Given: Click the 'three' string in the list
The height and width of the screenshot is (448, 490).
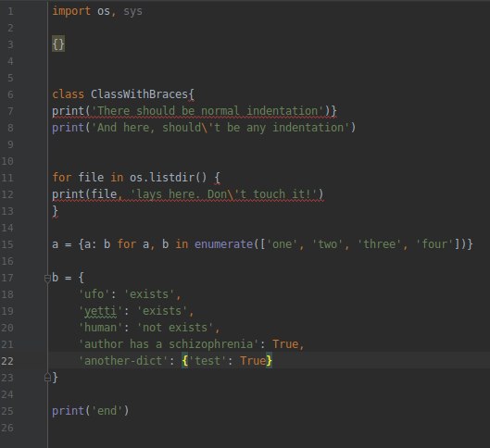Looking at the screenshot, I should pyautogui.click(x=380, y=244).
